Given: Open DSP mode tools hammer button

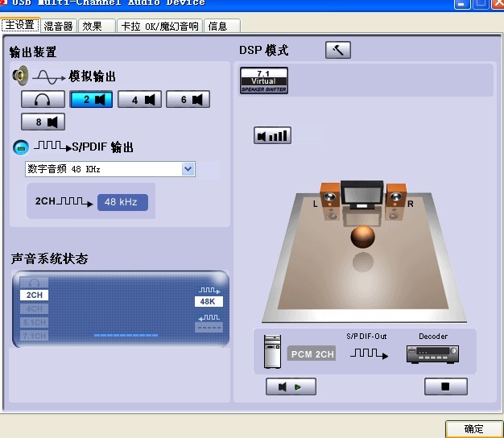Looking at the screenshot, I should 338,50.
